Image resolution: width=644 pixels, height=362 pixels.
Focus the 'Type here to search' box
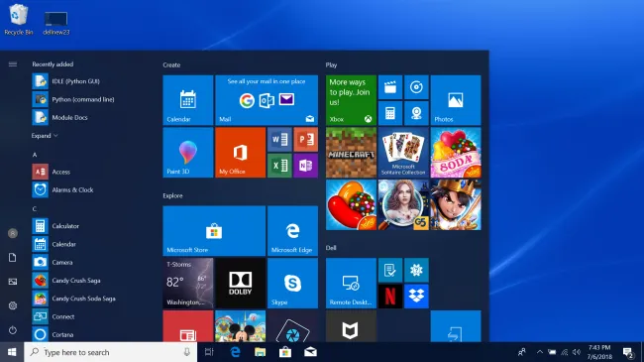(x=111, y=352)
